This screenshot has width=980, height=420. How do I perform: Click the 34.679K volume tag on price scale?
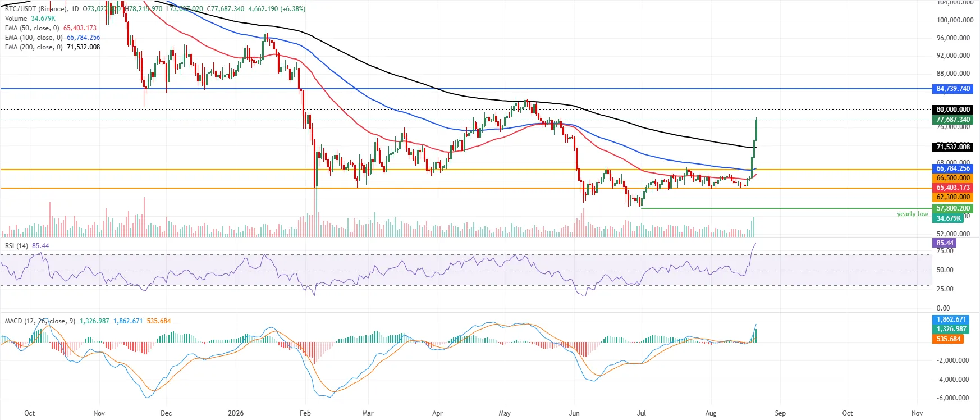(949, 218)
